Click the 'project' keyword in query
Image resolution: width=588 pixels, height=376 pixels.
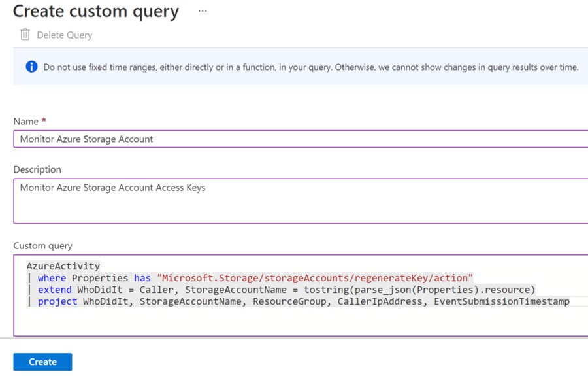tap(57, 301)
